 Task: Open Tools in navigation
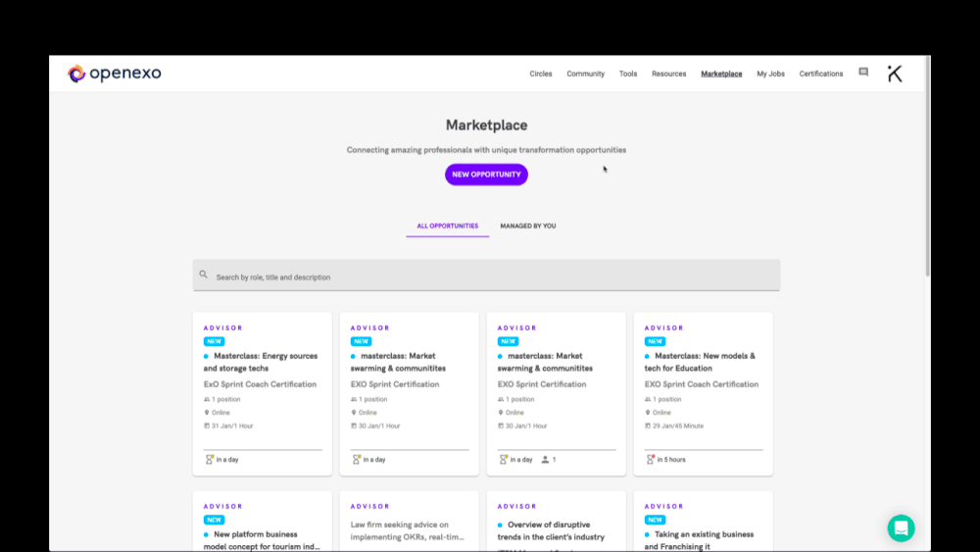click(x=628, y=74)
